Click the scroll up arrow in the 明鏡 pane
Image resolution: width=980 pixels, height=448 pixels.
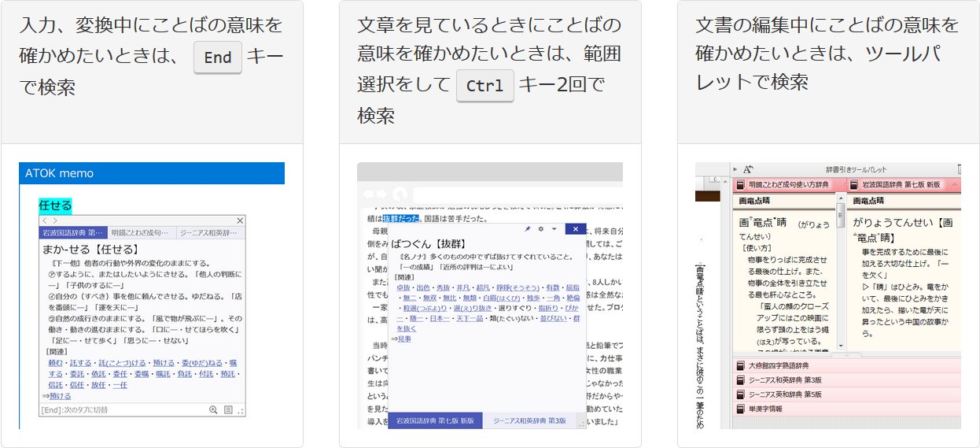click(840, 200)
